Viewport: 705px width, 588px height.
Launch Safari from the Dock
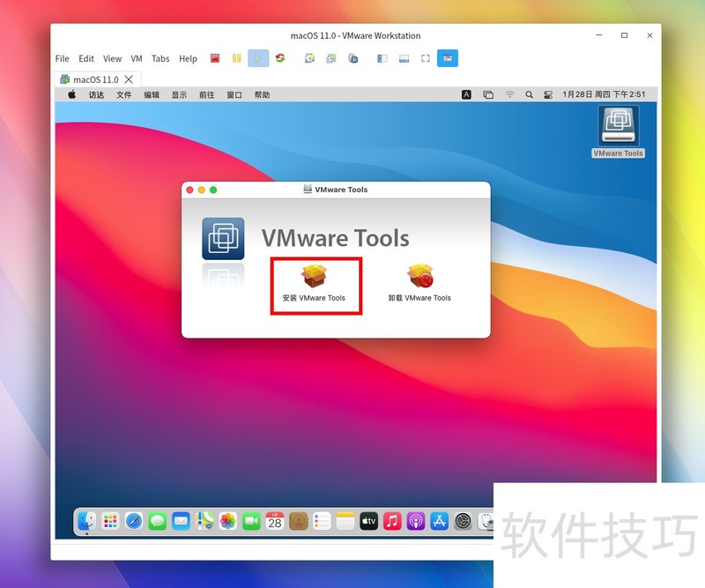click(x=133, y=521)
